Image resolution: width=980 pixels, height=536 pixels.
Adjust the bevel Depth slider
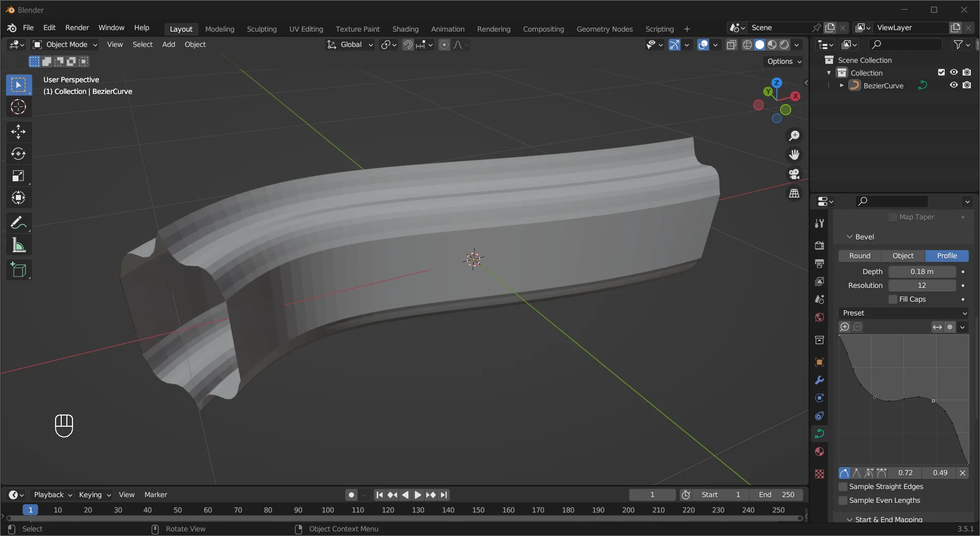click(x=922, y=271)
